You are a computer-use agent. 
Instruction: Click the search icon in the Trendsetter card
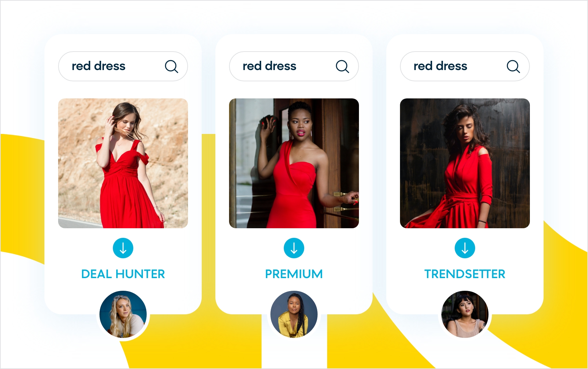click(x=513, y=66)
